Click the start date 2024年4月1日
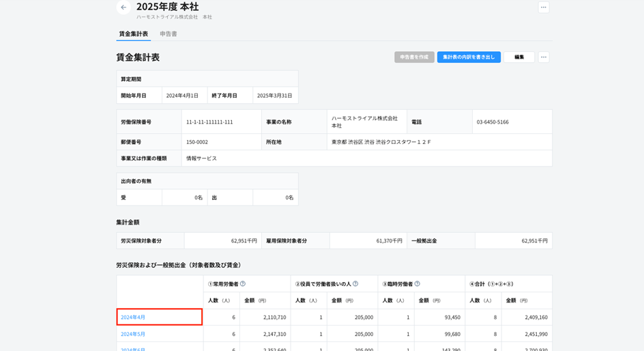644x351 pixels. tap(182, 96)
